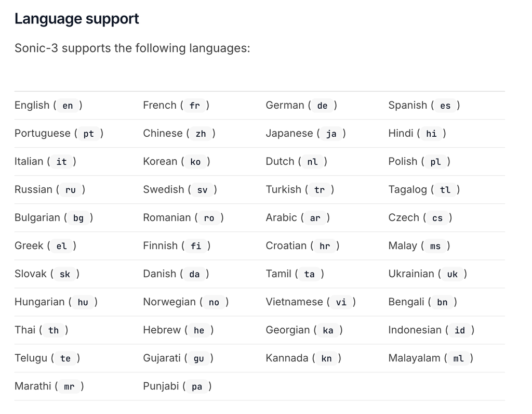The image size is (532, 414).
Task: Click the Indonesian 'id' code badge
Action: [460, 330]
